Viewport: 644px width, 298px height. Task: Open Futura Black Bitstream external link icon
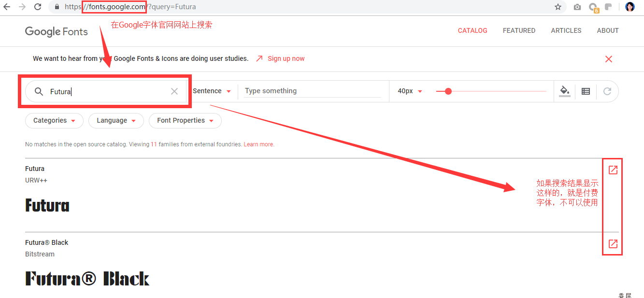click(613, 244)
